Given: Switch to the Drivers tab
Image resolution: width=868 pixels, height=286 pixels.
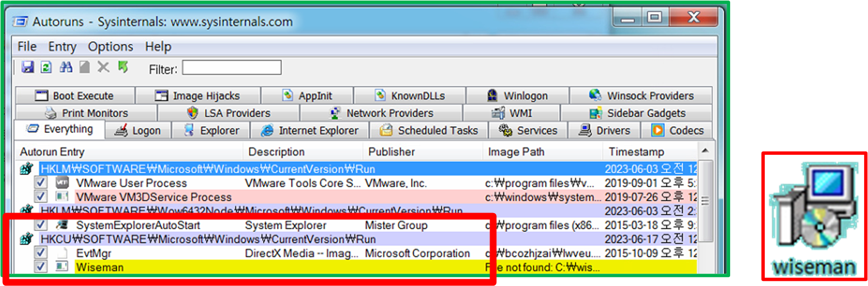Looking at the screenshot, I should [604, 131].
